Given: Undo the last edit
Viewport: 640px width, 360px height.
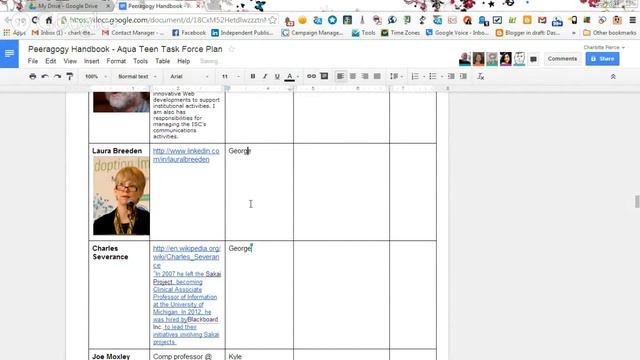Looking at the screenshot, I should click(x=45, y=76).
